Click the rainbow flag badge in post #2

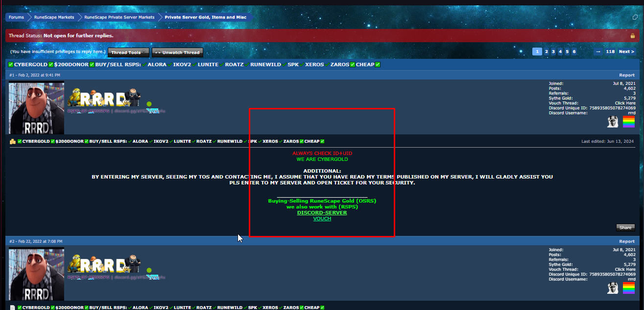click(629, 288)
